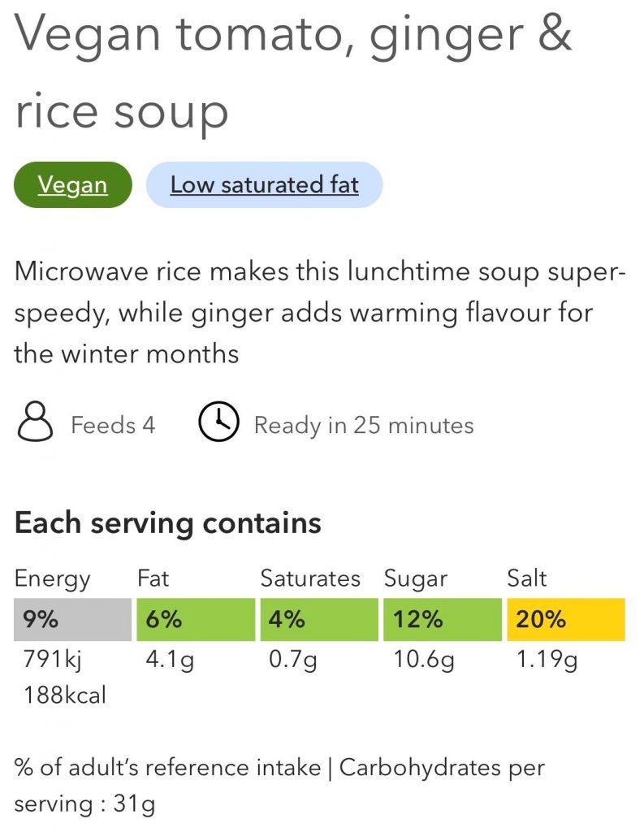
Task: Click the person icon beside Feeds 4
Action: (35, 422)
